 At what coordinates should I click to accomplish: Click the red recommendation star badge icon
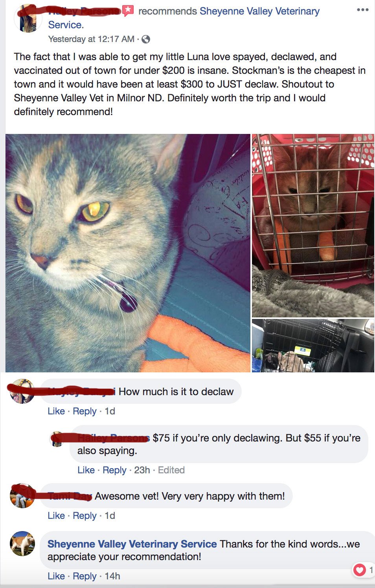coord(128,11)
